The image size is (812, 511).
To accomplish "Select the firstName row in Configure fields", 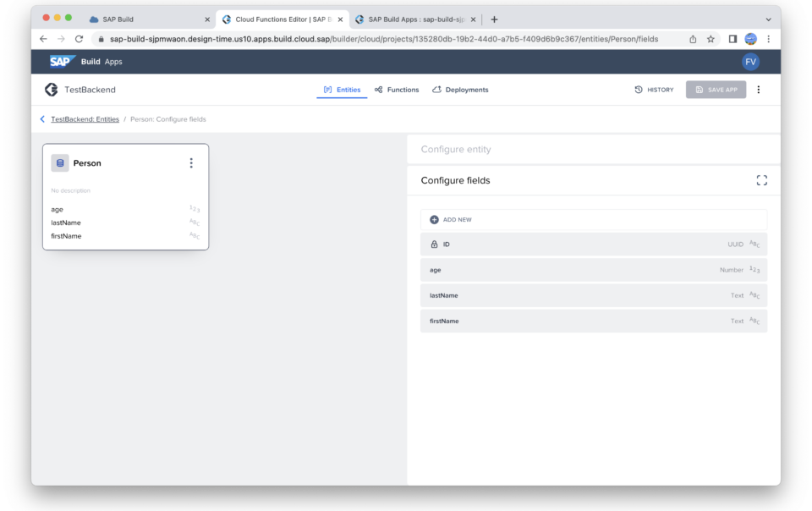I will (x=594, y=321).
